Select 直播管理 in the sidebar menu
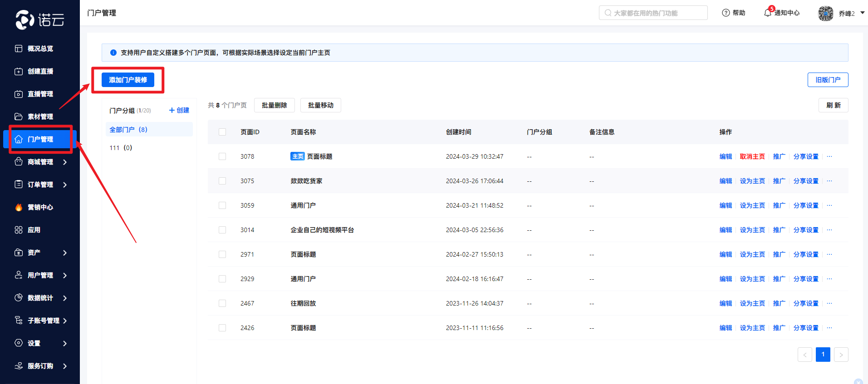The height and width of the screenshot is (384, 868). (x=40, y=94)
